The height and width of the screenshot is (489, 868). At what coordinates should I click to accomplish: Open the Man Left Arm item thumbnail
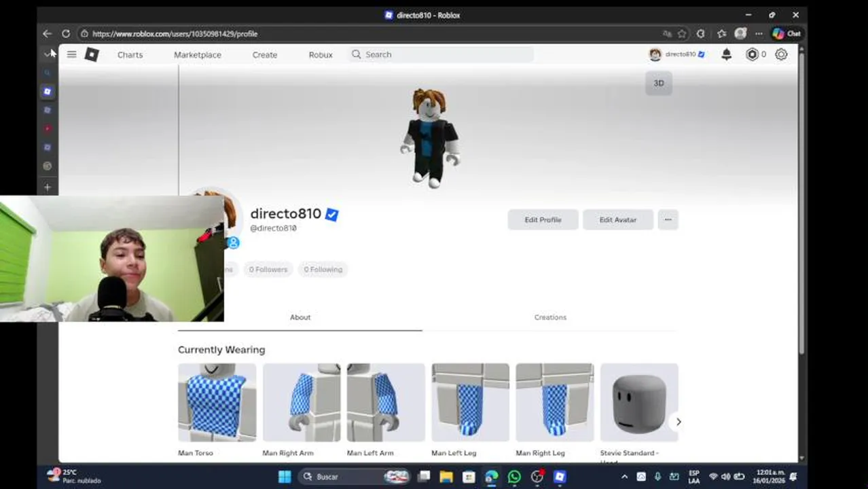click(x=386, y=403)
